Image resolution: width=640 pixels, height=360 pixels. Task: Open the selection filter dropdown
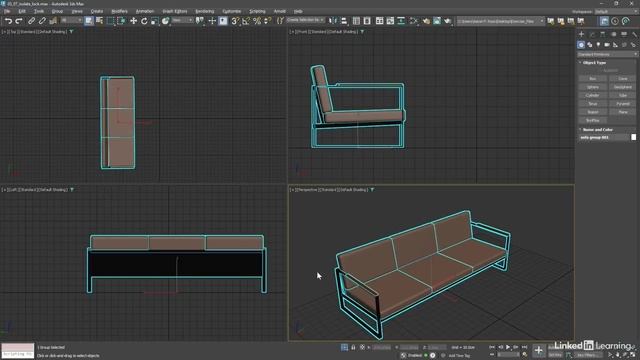(71, 20)
